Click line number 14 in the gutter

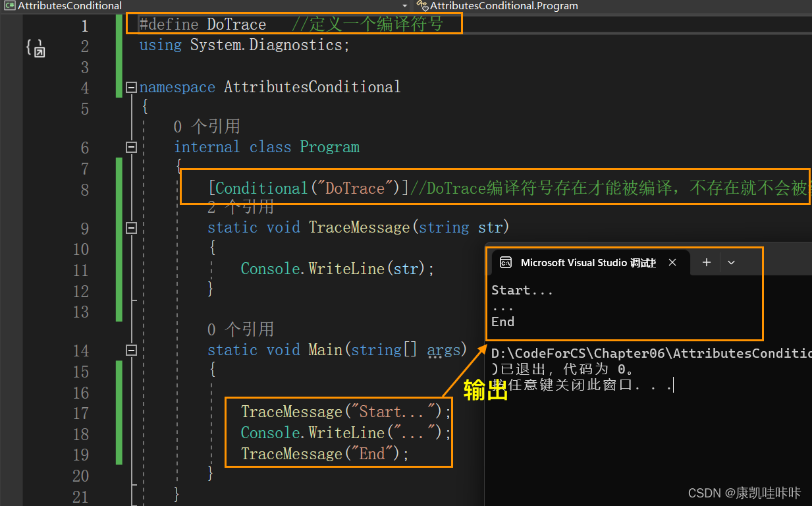[x=80, y=351]
